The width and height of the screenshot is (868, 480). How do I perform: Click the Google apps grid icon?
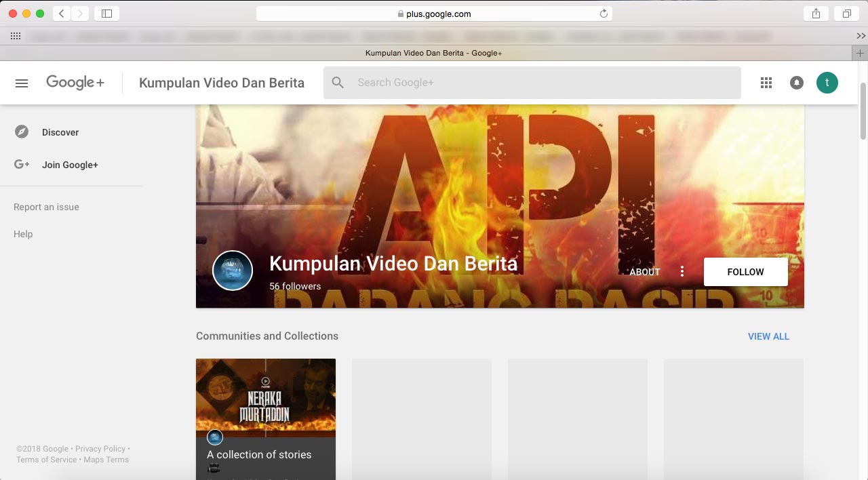766,83
